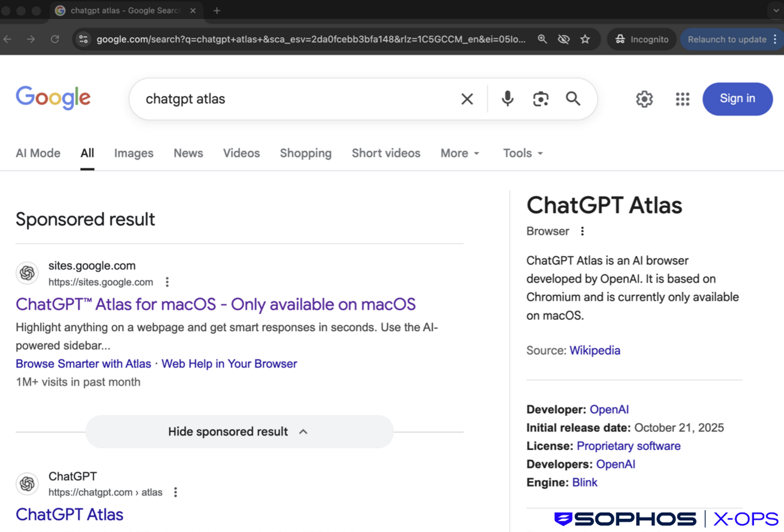Viewport: 784px width, 532px height.
Task: Clear the search query with the X icon
Action: tap(467, 99)
